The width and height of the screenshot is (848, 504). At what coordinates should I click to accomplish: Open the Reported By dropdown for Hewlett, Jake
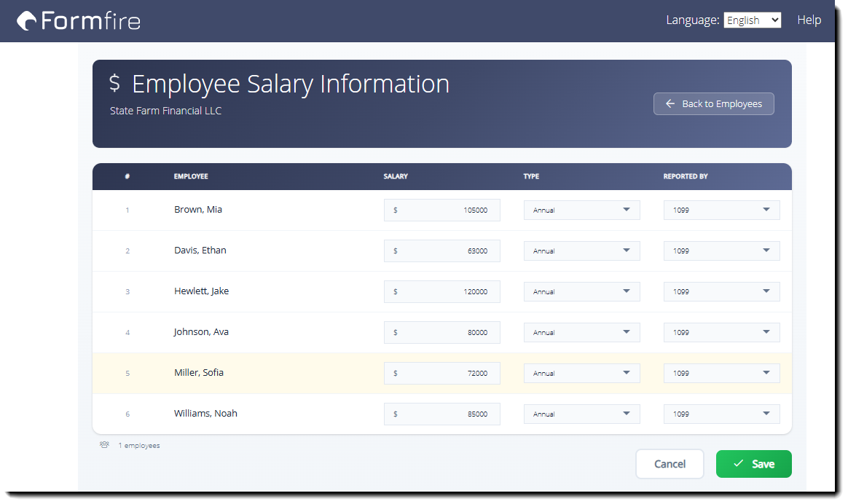(x=721, y=291)
